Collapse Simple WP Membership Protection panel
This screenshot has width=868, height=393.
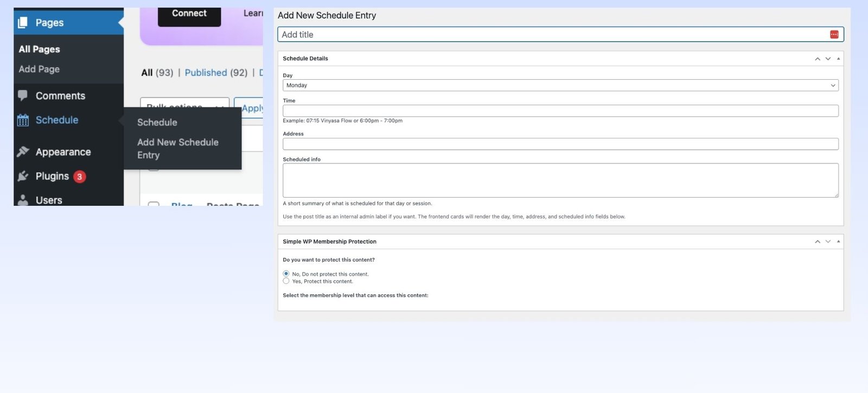click(838, 242)
